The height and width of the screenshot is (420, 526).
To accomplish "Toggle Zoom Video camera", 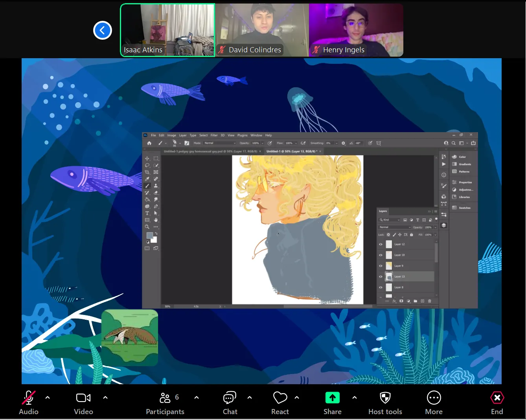I will click(83, 403).
